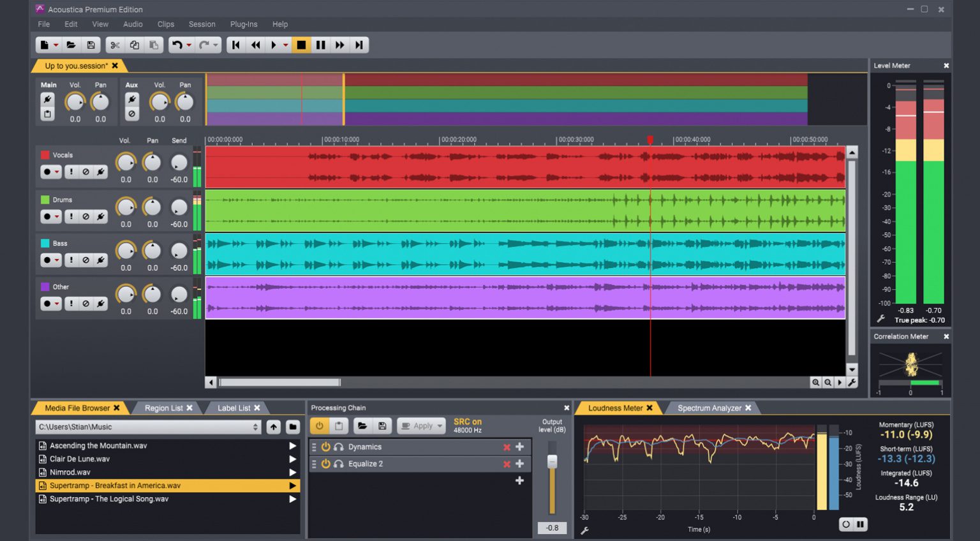The image size is (980, 541).
Task: Mute the Aux bus with the circle-slash
Action: 131,114
